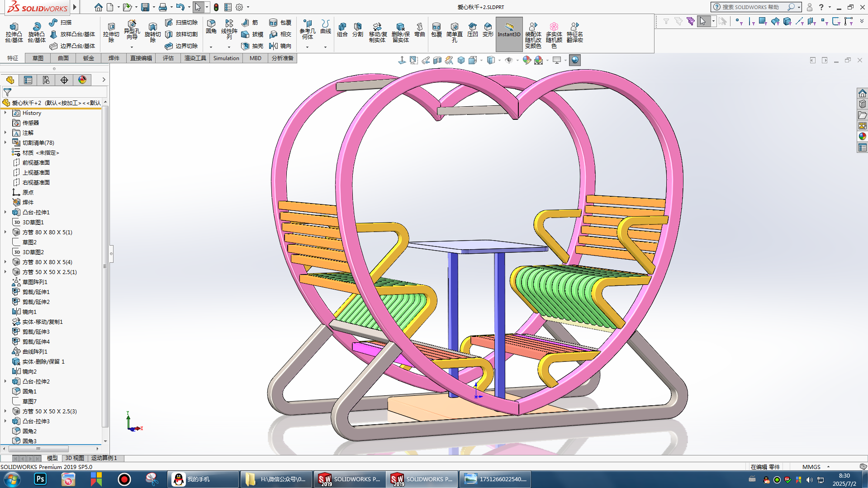Switch to the 草图 sketch tab
This screenshot has width=868, height=488.
[38, 58]
